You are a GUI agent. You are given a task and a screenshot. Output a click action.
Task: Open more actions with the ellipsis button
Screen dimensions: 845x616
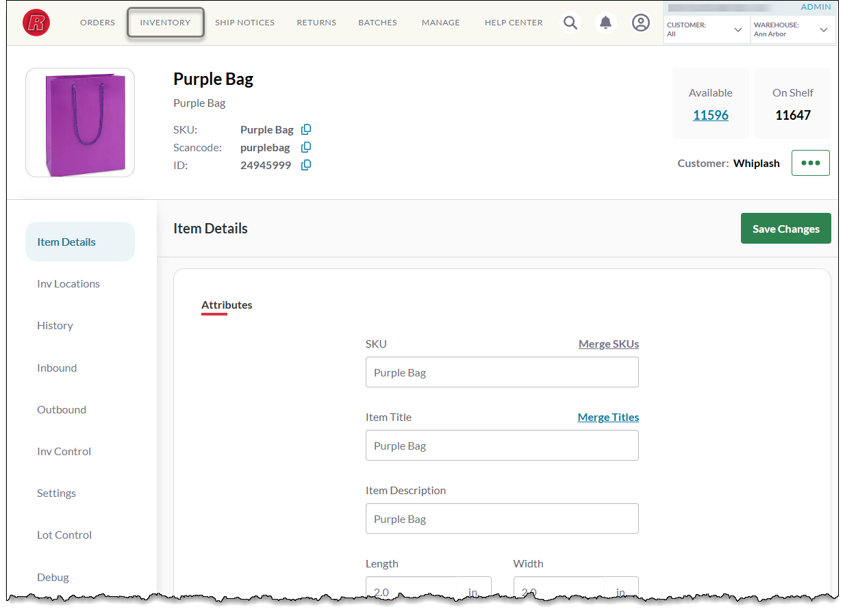pyautogui.click(x=810, y=162)
